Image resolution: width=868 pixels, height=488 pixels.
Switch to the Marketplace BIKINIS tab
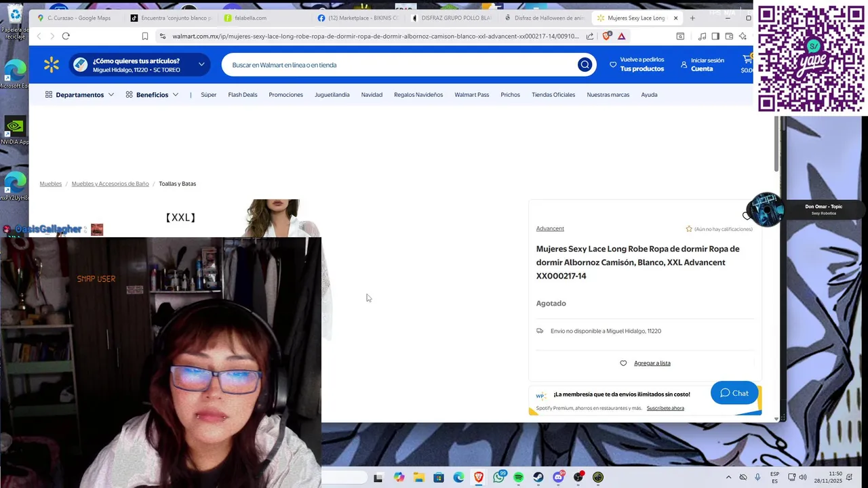click(x=358, y=18)
